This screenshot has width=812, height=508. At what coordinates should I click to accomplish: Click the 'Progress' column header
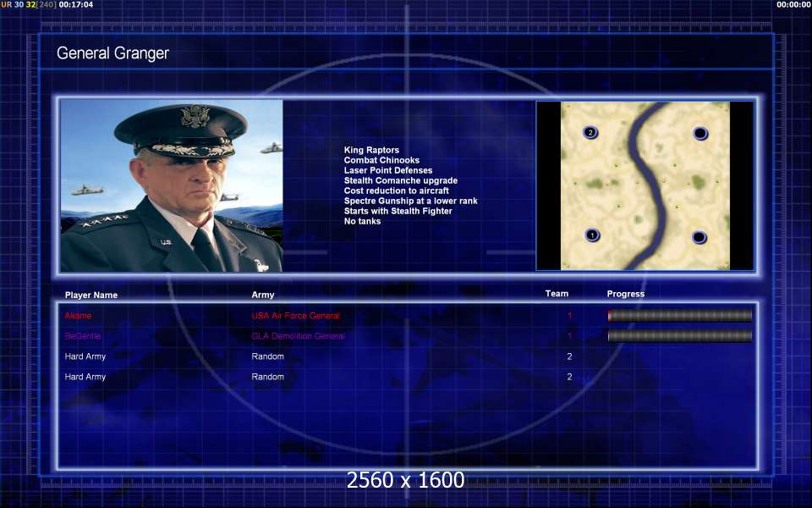click(x=626, y=294)
